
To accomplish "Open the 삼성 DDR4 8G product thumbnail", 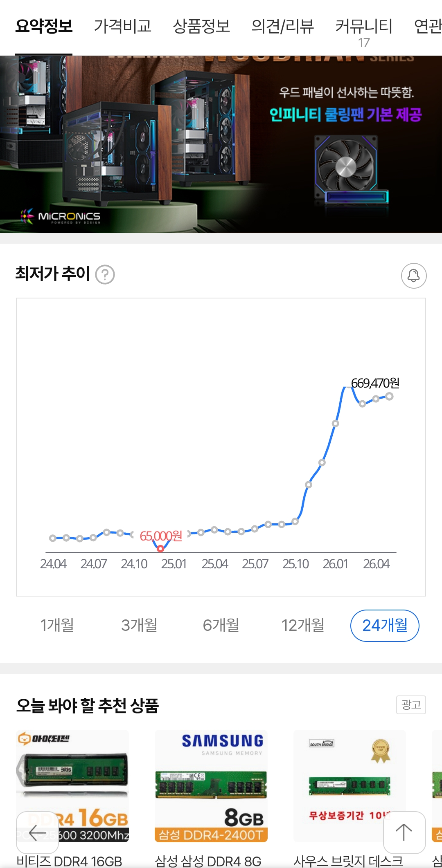I will [211, 786].
